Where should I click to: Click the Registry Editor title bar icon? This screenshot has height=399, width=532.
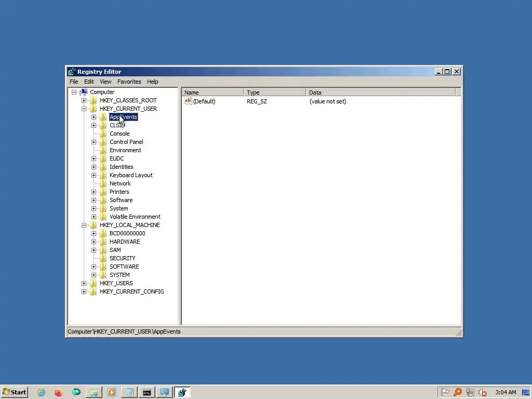(x=72, y=72)
